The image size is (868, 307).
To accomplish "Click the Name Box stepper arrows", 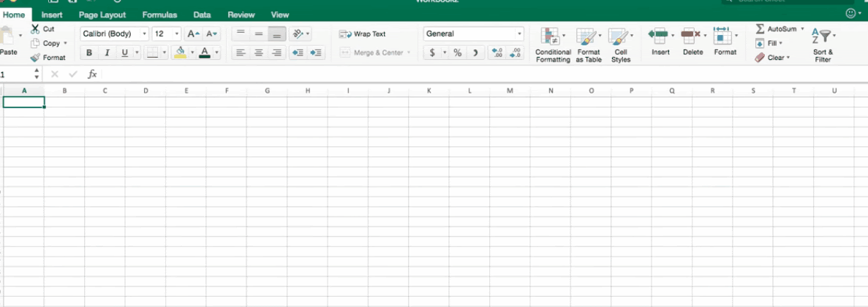I will (37, 74).
